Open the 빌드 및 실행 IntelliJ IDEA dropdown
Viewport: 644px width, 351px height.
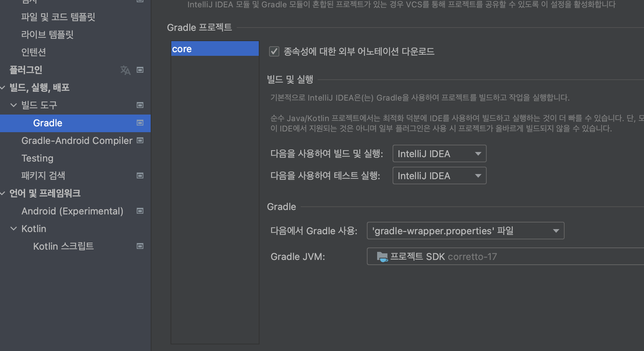point(439,153)
